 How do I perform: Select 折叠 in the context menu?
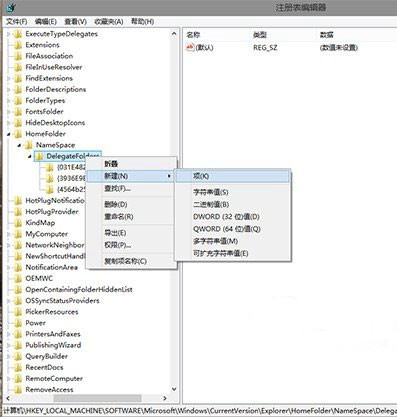[x=131, y=164]
